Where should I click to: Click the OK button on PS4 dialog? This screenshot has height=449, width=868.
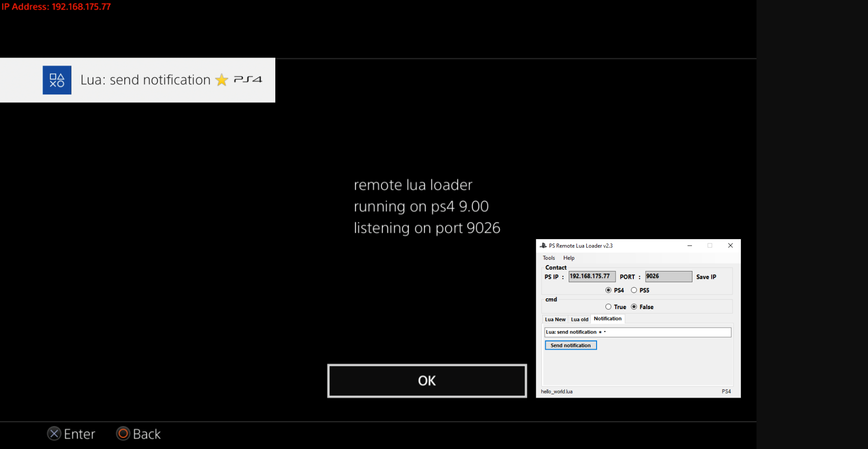pos(427,381)
